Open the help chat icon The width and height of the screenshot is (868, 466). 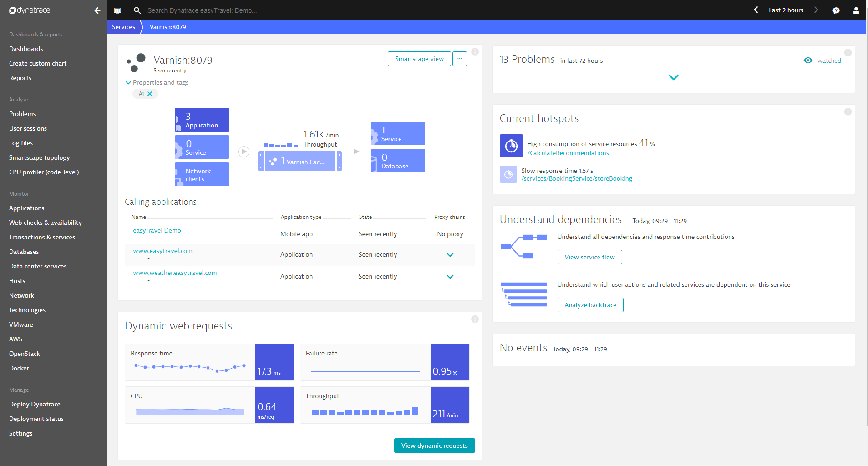click(x=836, y=10)
